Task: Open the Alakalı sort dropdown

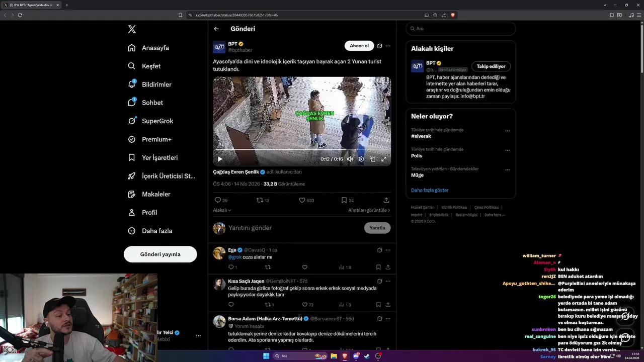Action: point(222,210)
